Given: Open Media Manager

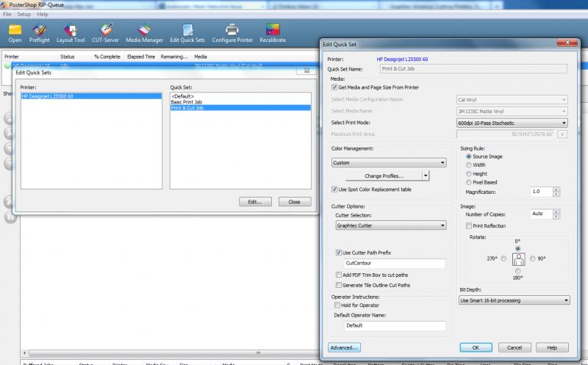Looking at the screenshot, I should 144,33.
